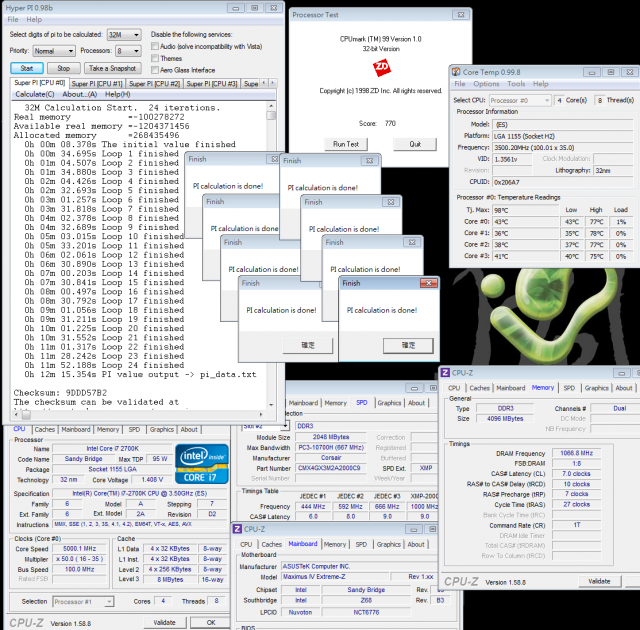Click Checksum 9DDD57B2 line
This screenshot has height=630, width=640.
60,393
